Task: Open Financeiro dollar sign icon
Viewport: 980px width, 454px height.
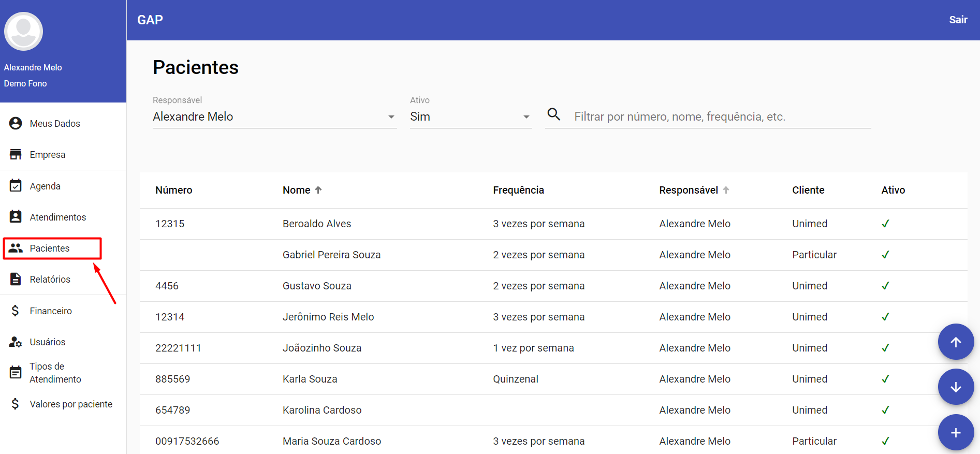Action: pyautogui.click(x=16, y=311)
